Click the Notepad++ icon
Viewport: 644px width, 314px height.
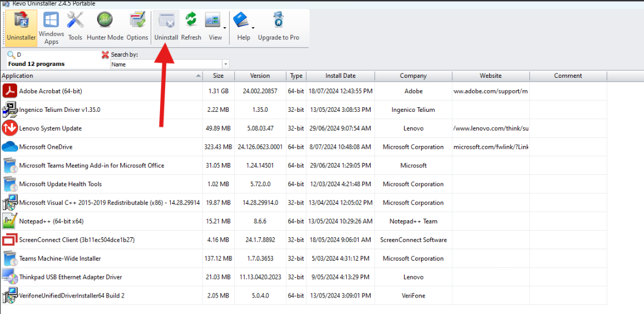pos(10,221)
